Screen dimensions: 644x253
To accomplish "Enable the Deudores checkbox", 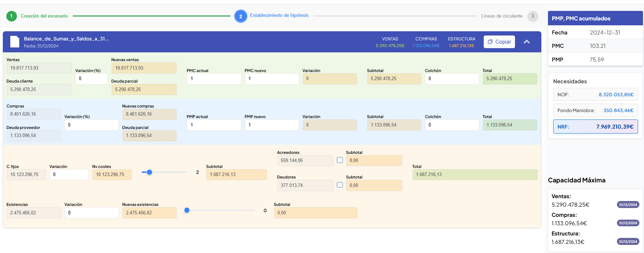I will coord(340,185).
